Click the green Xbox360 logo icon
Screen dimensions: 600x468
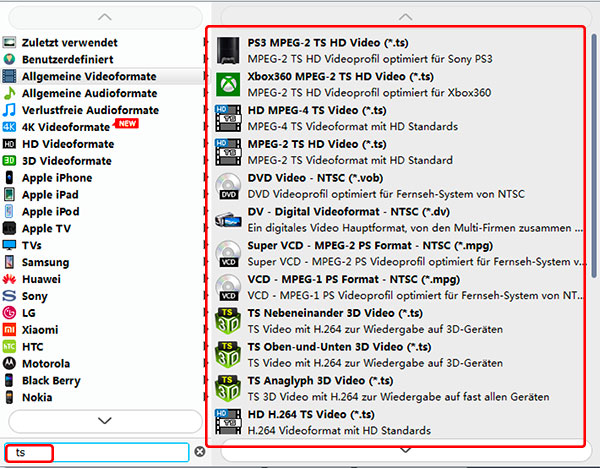[x=228, y=84]
